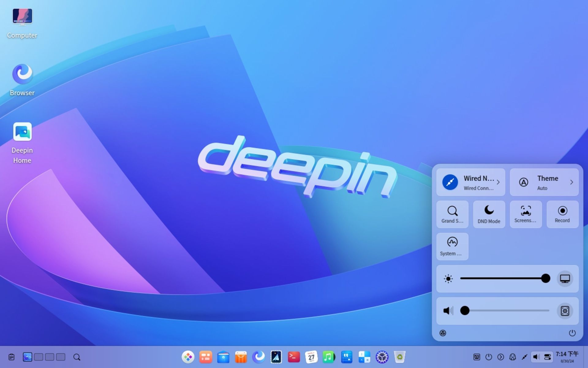Viewport: 588px width, 368px height.
Task: Toggle the wired network round button
Action: pos(450,182)
